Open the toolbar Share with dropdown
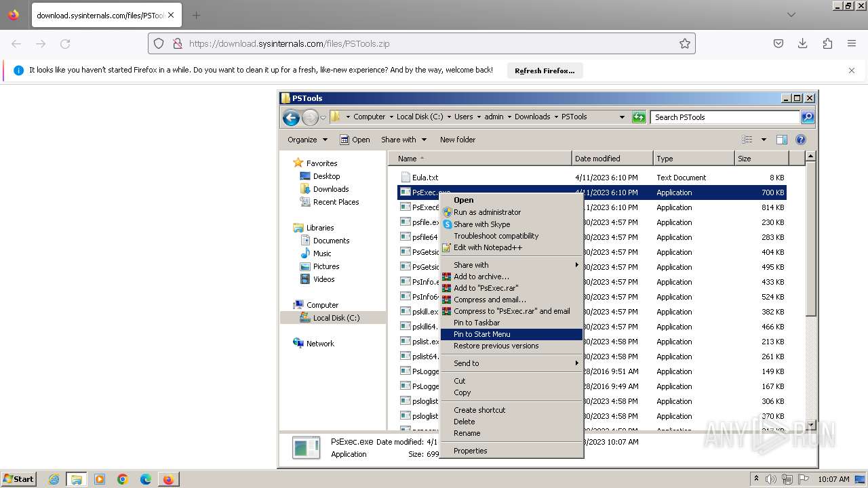 tap(403, 140)
